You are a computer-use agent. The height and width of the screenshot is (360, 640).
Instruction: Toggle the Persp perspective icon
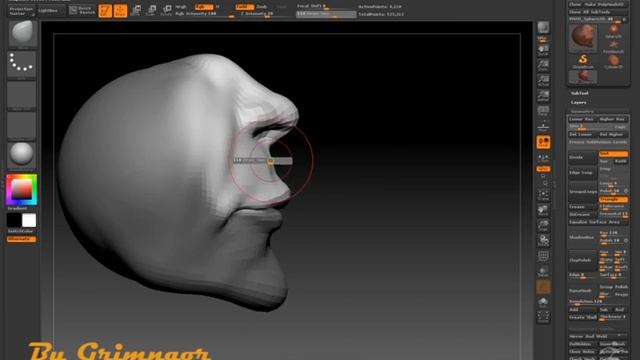click(x=543, y=111)
